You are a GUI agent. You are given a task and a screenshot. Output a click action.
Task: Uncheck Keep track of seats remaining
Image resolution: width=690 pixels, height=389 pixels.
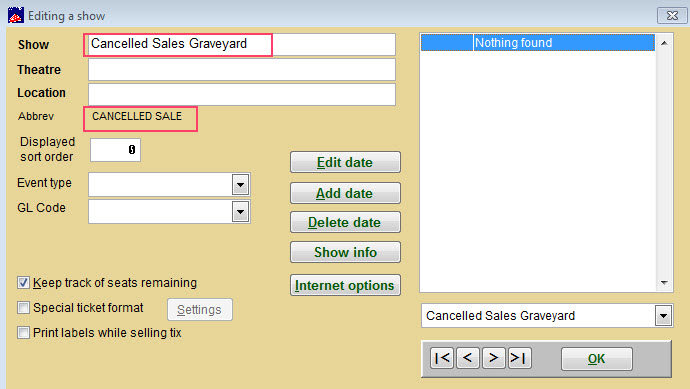pos(23,283)
